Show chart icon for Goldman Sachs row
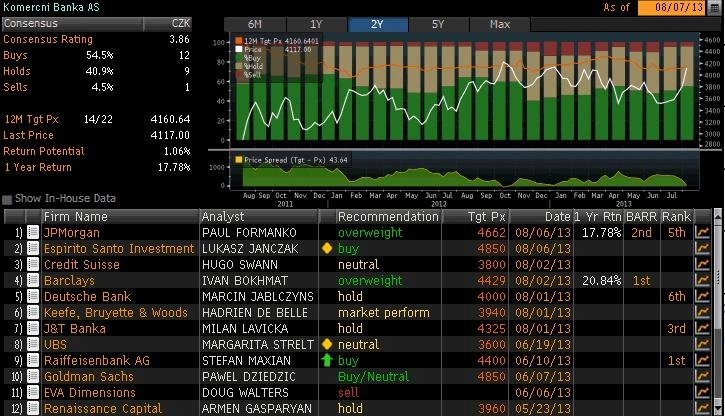The image size is (725, 416). click(x=702, y=376)
